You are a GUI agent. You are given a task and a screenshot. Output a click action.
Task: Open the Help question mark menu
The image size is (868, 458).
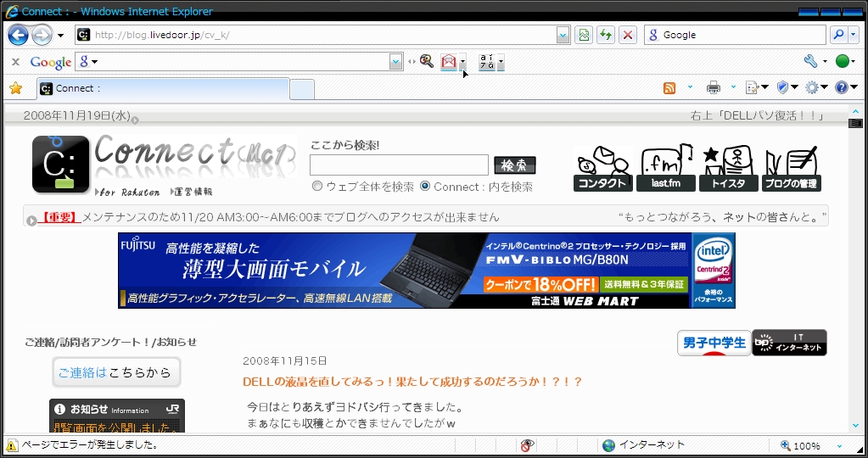[846, 87]
